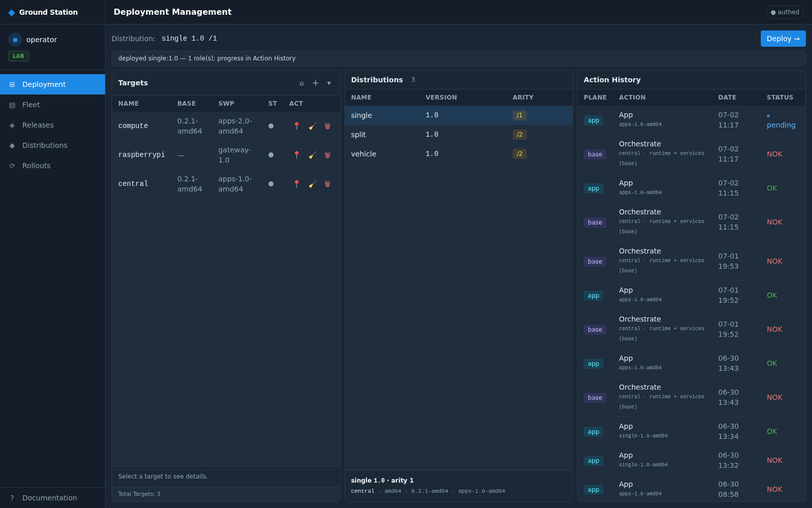The image size is (812, 508).
Task: Click the compute target status dot
Action: [x=271, y=126]
